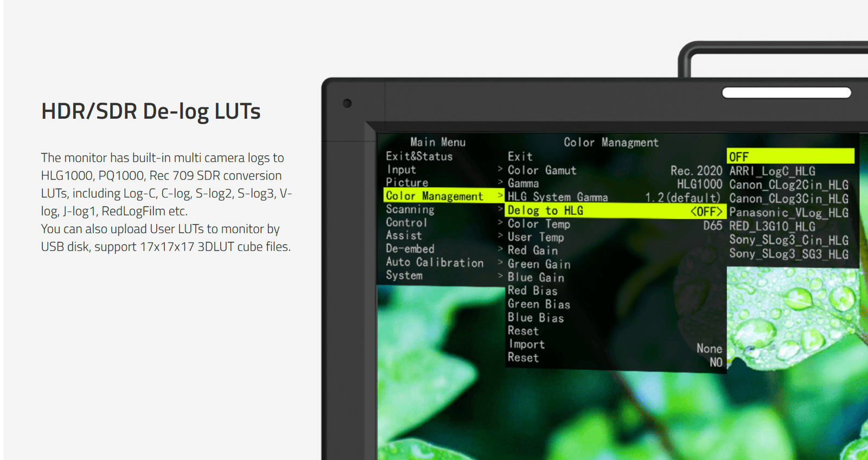
Task: Choose Panasonic_VLog_HLG LUT option
Action: click(x=789, y=213)
